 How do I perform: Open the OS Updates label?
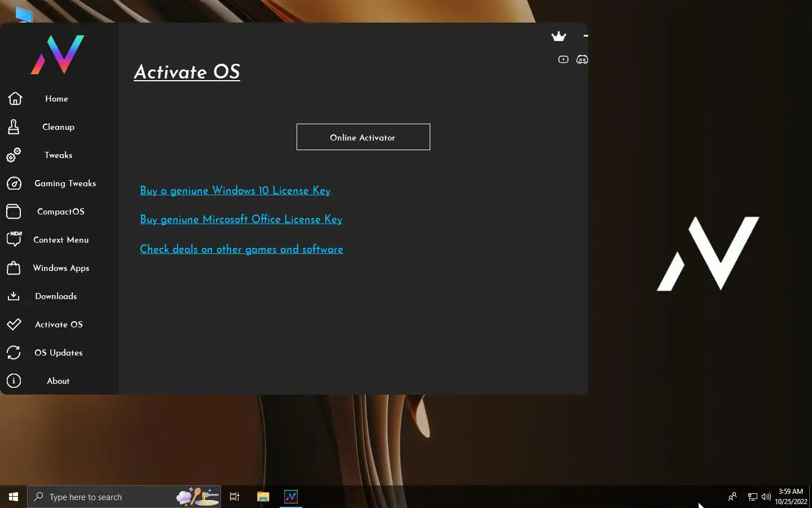(59, 353)
